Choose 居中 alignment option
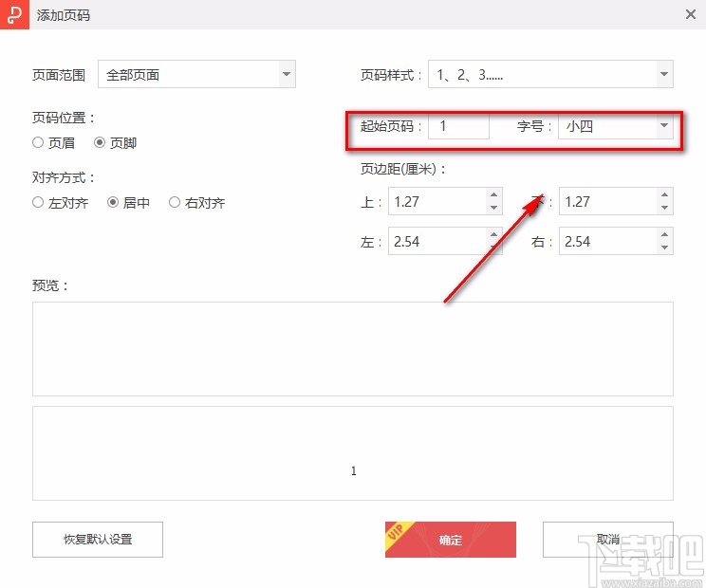This screenshot has height=588, width=706. pyautogui.click(x=113, y=203)
